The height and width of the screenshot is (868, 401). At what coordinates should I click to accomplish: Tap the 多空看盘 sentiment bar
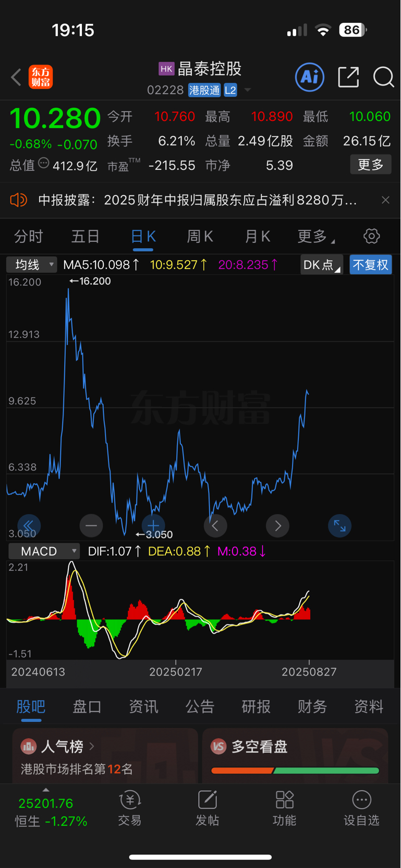pos(295,770)
